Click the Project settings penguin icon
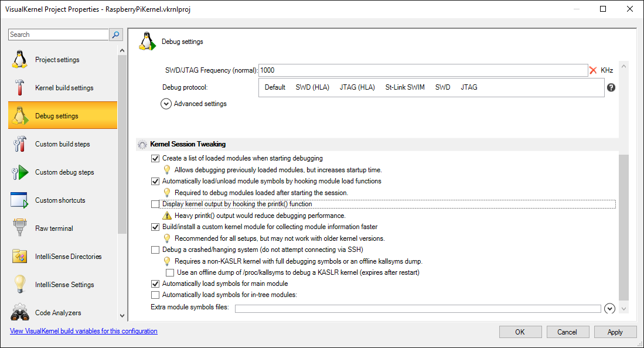The image size is (644, 348). [19, 60]
